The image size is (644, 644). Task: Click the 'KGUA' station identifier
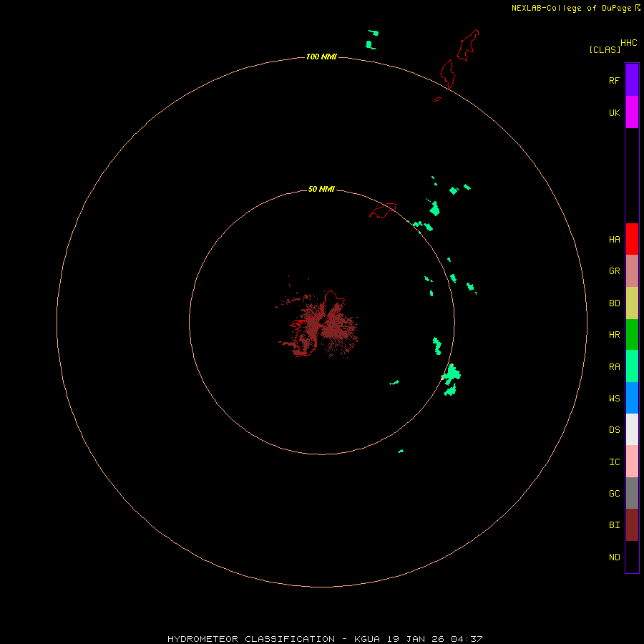click(366, 639)
